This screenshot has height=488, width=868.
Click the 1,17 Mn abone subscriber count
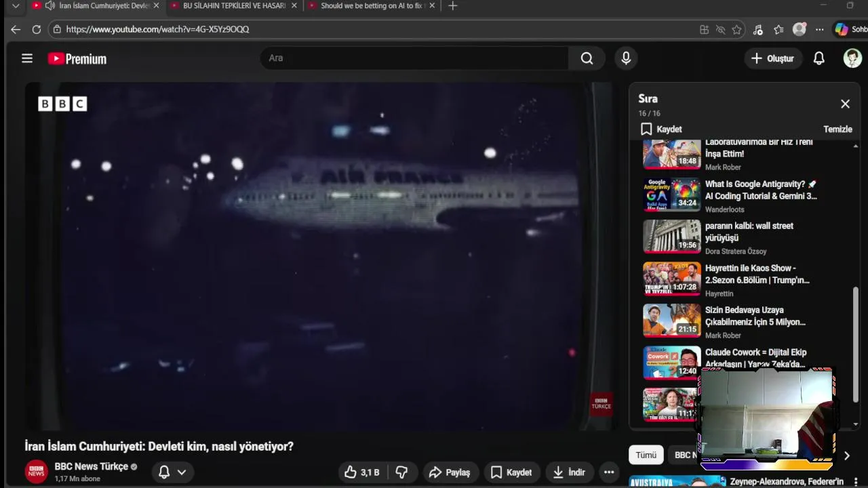pos(77,479)
